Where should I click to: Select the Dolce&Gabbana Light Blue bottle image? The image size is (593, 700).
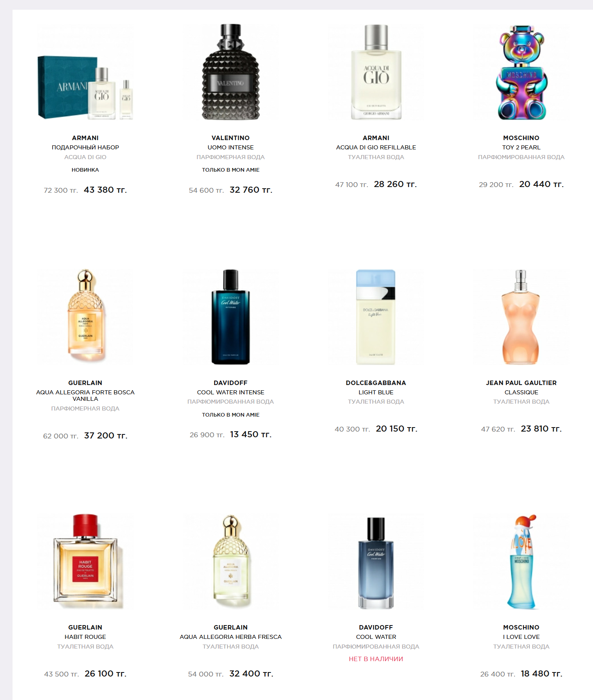(376, 317)
